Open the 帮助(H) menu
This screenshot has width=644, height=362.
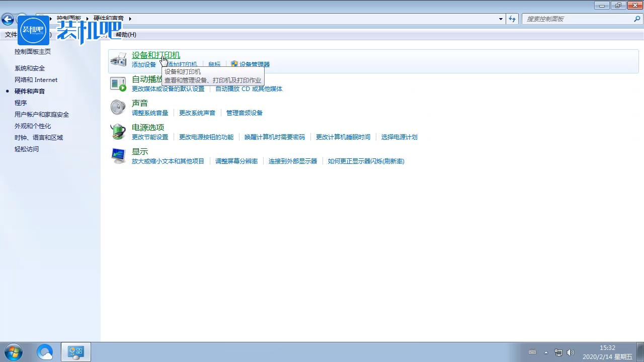click(x=125, y=34)
